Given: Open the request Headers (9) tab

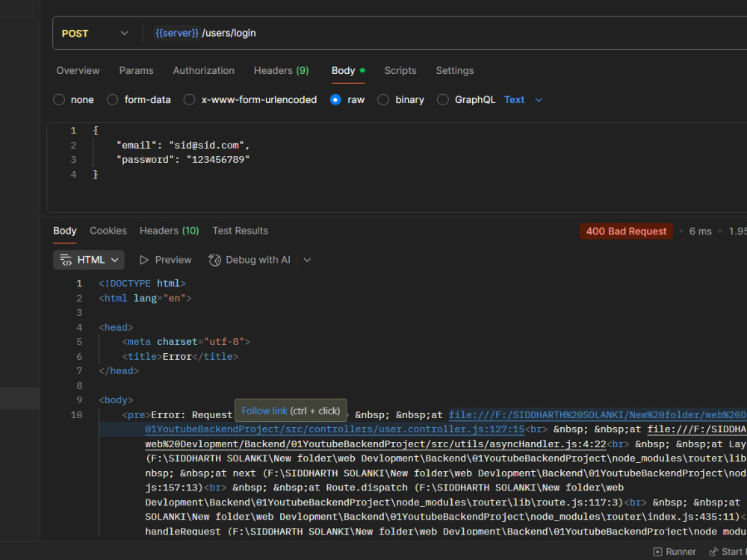Looking at the screenshot, I should tap(281, 70).
